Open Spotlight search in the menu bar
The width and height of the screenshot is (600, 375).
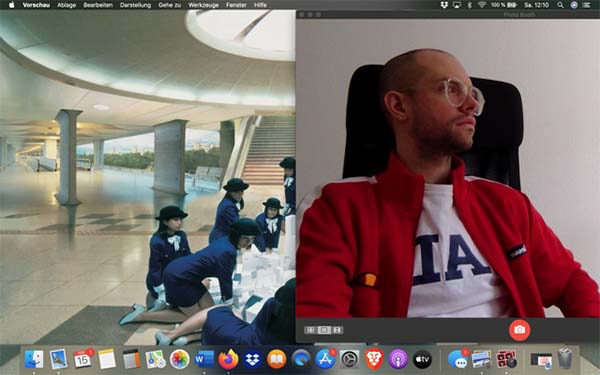560,5
